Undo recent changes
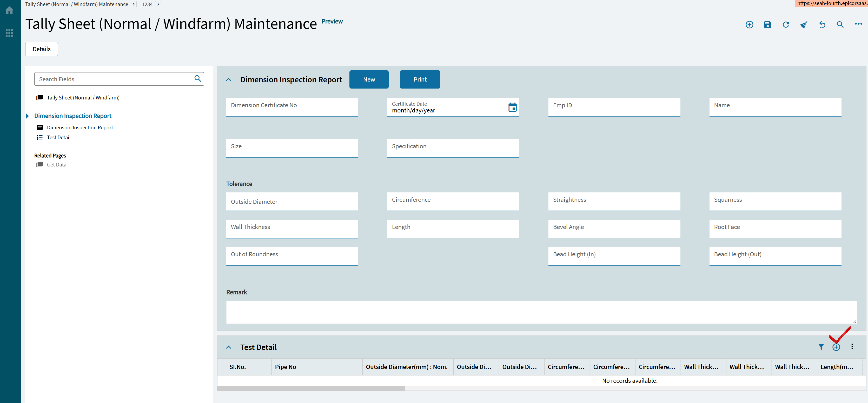Viewport: 868px width, 403px height. [x=822, y=24]
